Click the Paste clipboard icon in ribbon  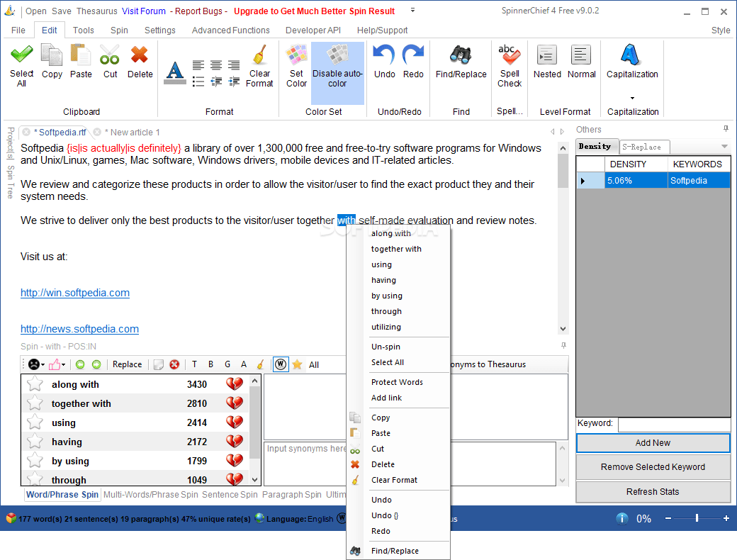[81, 55]
